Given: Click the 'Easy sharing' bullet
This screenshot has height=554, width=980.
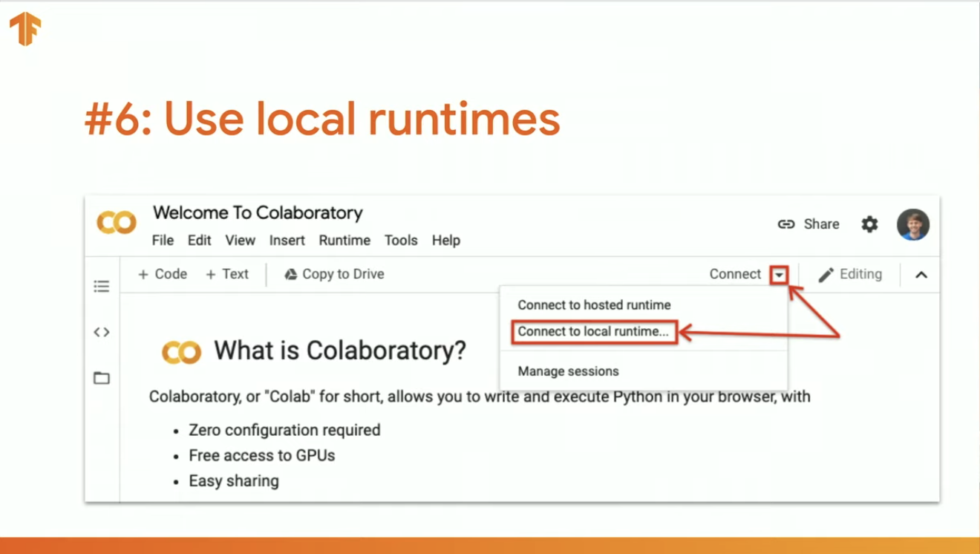Looking at the screenshot, I should (x=234, y=481).
